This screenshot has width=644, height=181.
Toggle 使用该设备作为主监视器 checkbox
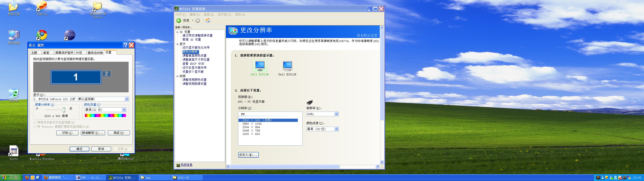(35, 122)
